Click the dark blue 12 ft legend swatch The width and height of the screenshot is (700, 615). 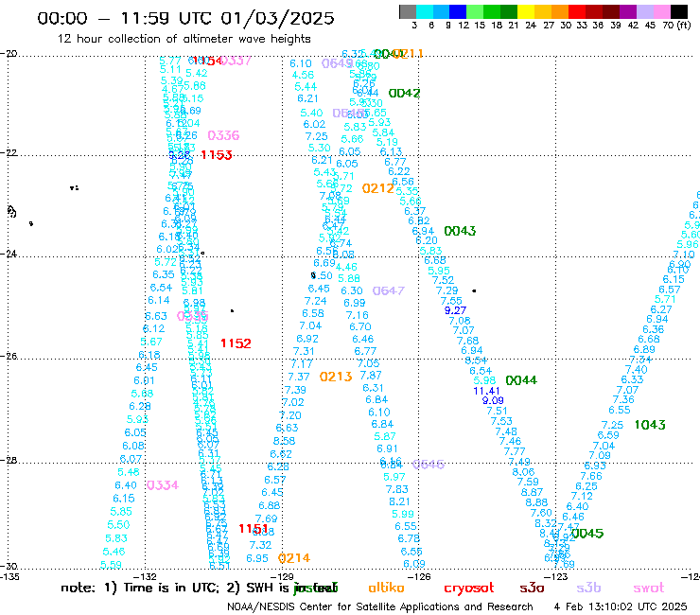(458, 11)
